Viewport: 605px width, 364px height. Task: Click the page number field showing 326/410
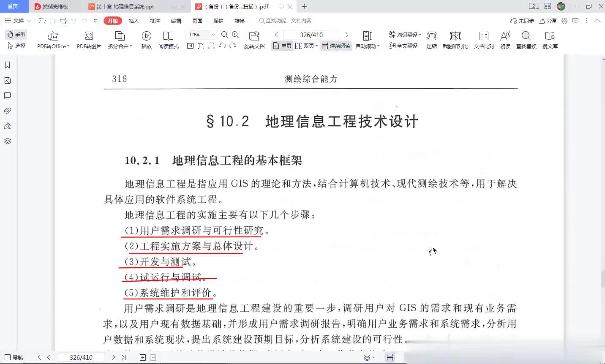pos(311,35)
